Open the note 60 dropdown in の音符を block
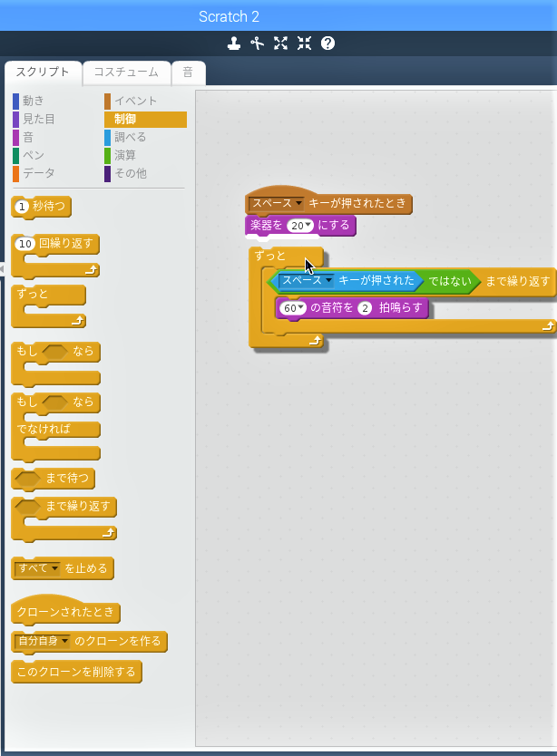Viewport: 557px width, 756px height. click(292, 308)
